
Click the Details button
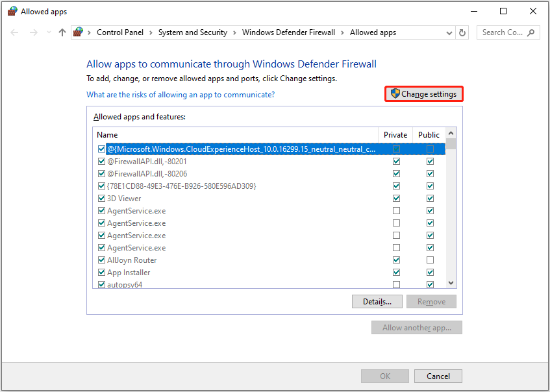(377, 301)
